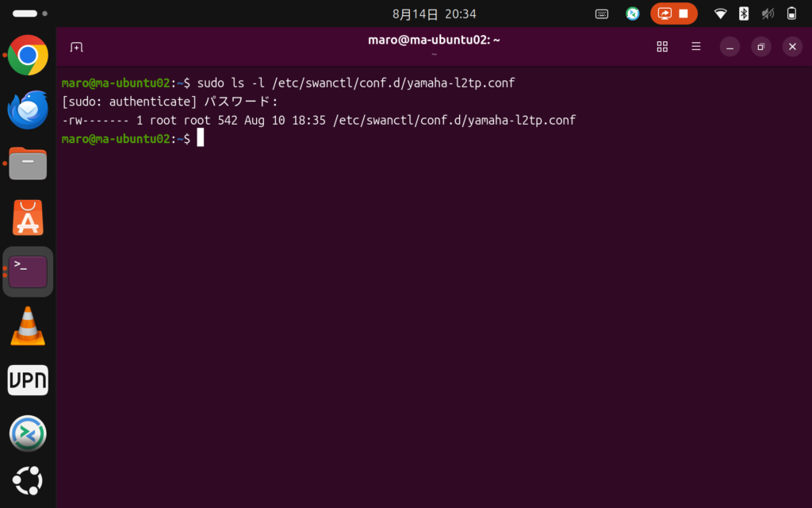Image resolution: width=812 pixels, height=508 pixels.
Task: Show applications via Ubuntu logo
Action: point(28,480)
